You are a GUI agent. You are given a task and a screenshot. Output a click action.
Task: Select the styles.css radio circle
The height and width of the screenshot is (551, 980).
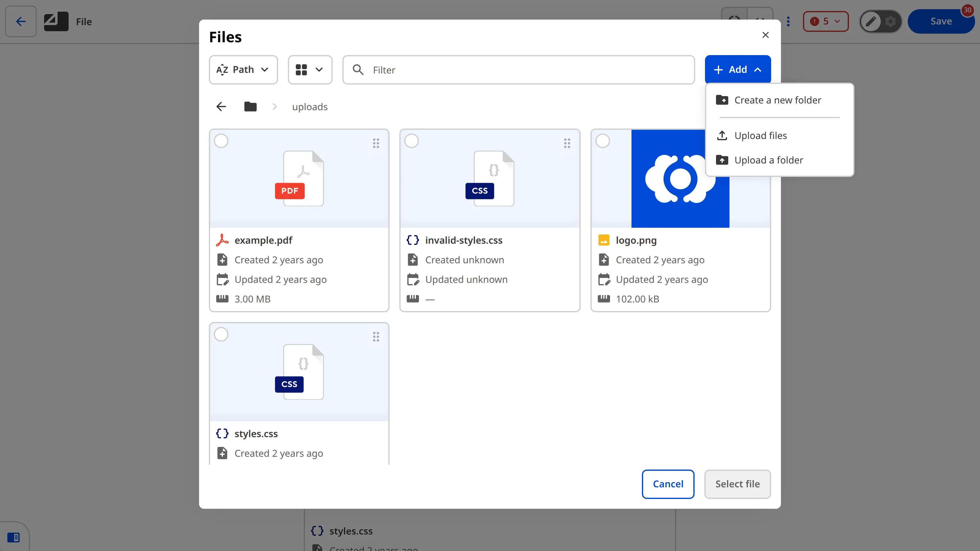pyautogui.click(x=221, y=335)
